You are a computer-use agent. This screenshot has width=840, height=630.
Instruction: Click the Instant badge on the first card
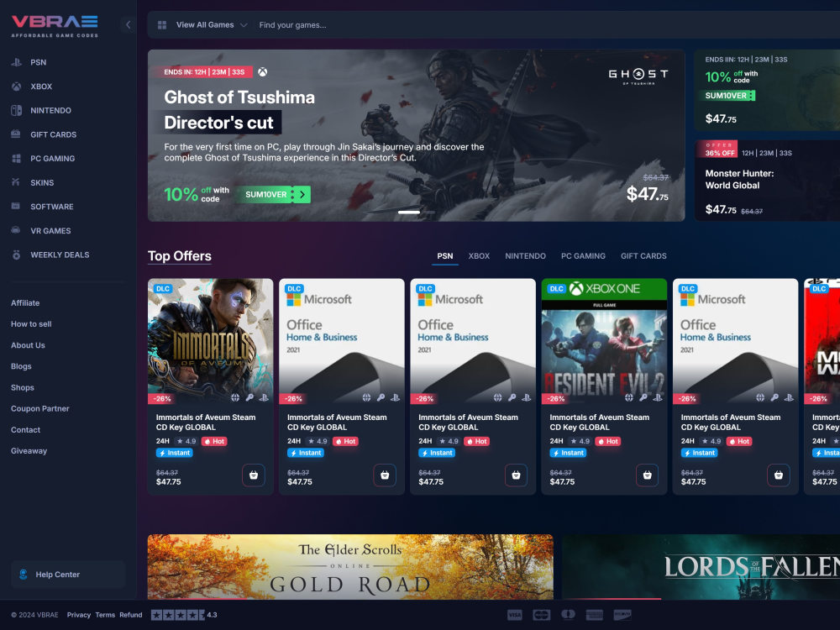point(175,453)
